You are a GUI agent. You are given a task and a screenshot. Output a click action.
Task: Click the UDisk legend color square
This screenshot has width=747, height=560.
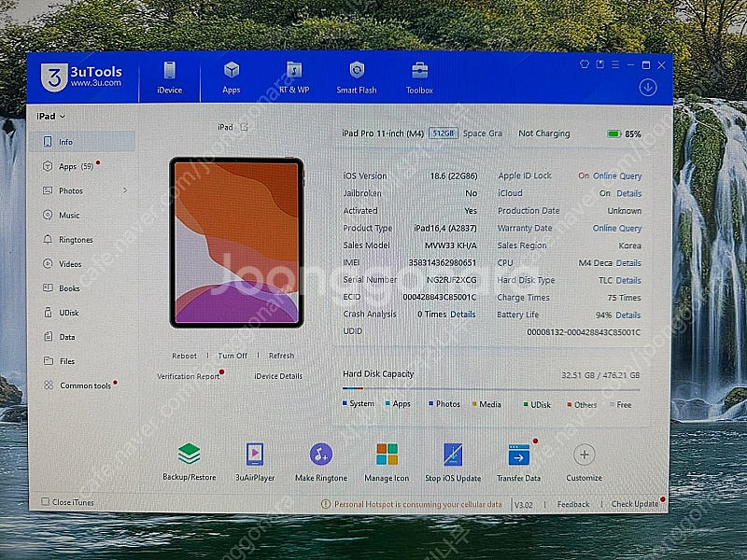[526, 404]
